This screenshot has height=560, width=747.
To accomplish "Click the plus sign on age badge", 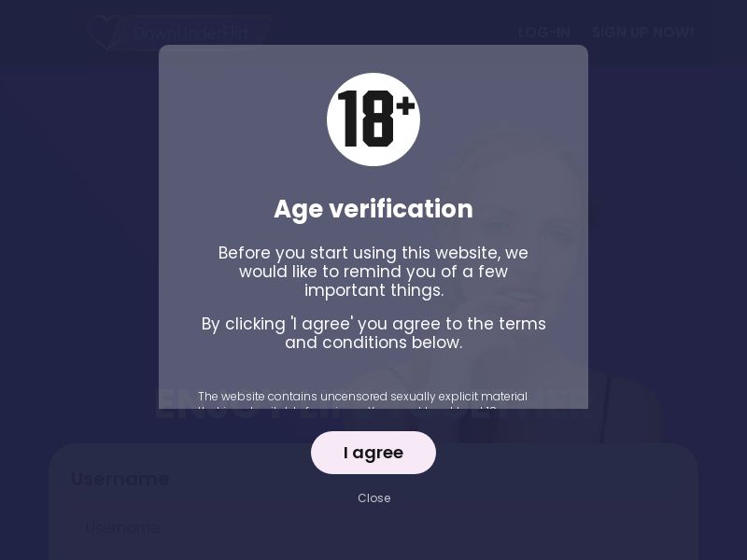I will click(x=405, y=106).
